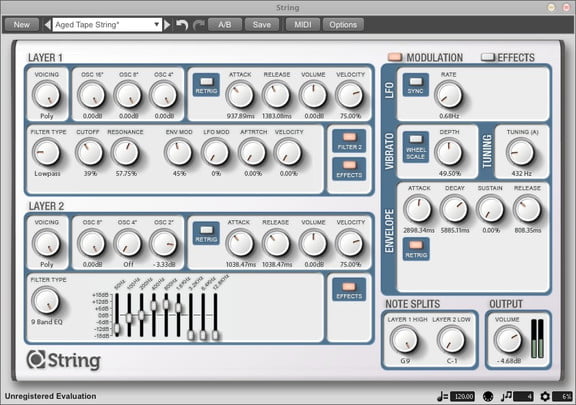Image resolution: width=576 pixels, height=405 pixels.
Task: Click the polyphony notes icon
Action: coord(507,396)
